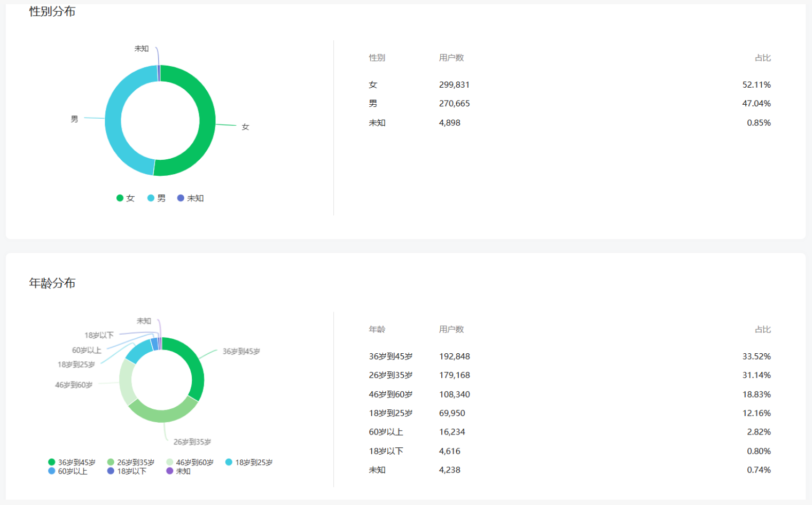Select the 男 row user count 270,665
This screenshot has height=505, width=812.
(x=454, y=104)
